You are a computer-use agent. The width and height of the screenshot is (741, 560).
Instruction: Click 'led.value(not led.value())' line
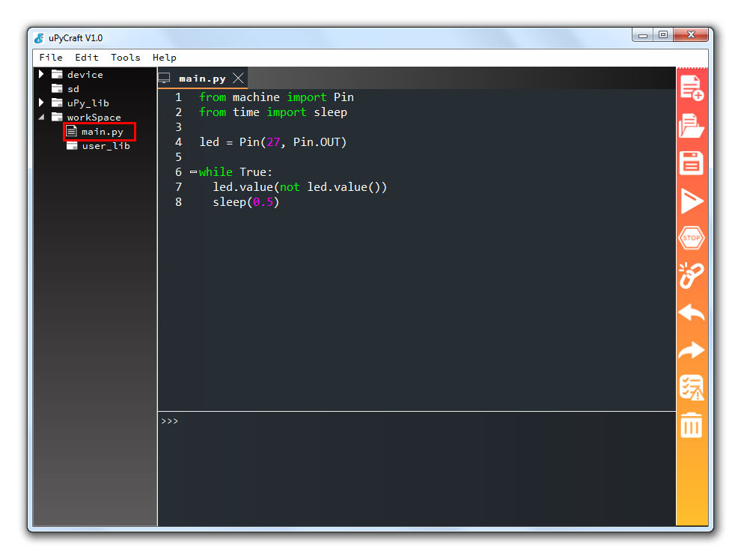299,187
